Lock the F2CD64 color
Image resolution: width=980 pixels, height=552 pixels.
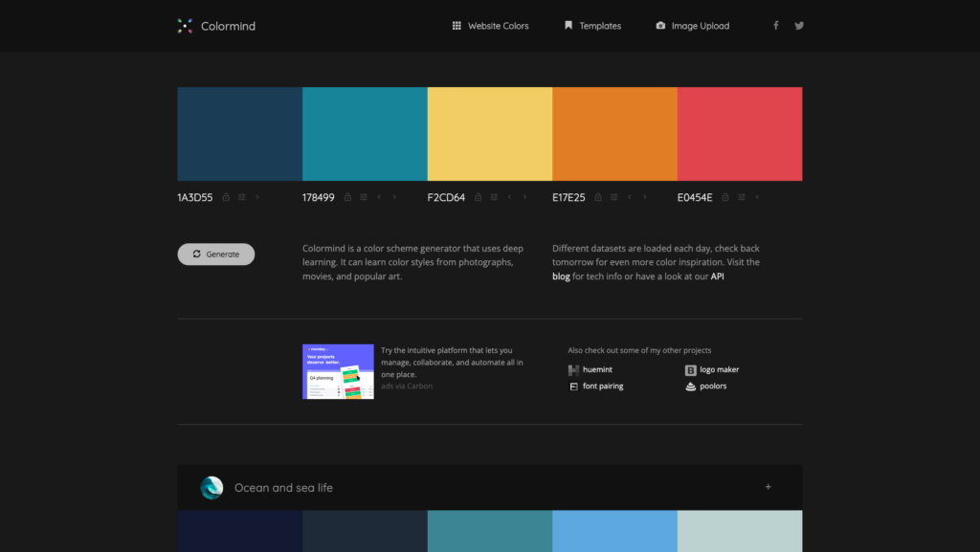pos(479,197)
